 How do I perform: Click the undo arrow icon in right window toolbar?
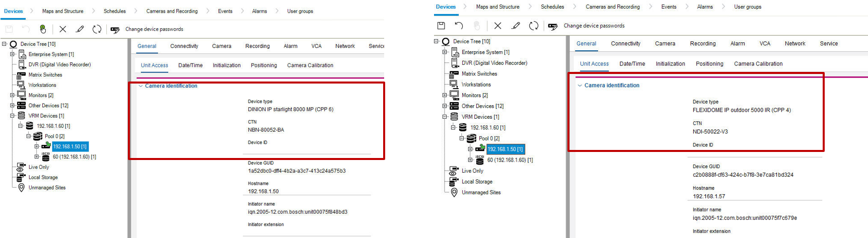pyautogui.click(x=459, y=26)
